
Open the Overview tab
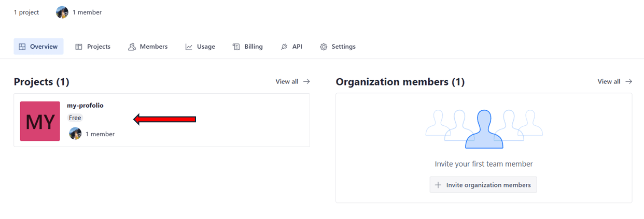tap(38, 47)
